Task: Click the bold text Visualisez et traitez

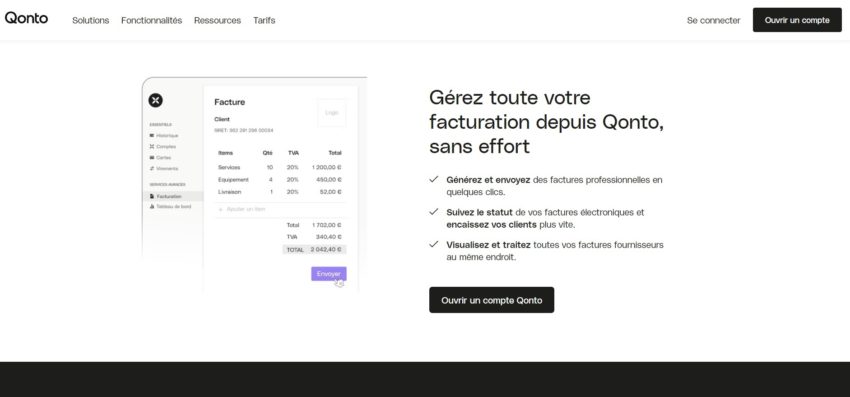Action: pyautogui.click(x=488, y=245)
